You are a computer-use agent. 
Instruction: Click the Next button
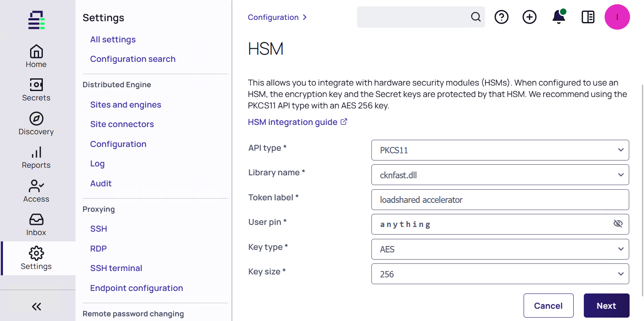pos(606,306)
